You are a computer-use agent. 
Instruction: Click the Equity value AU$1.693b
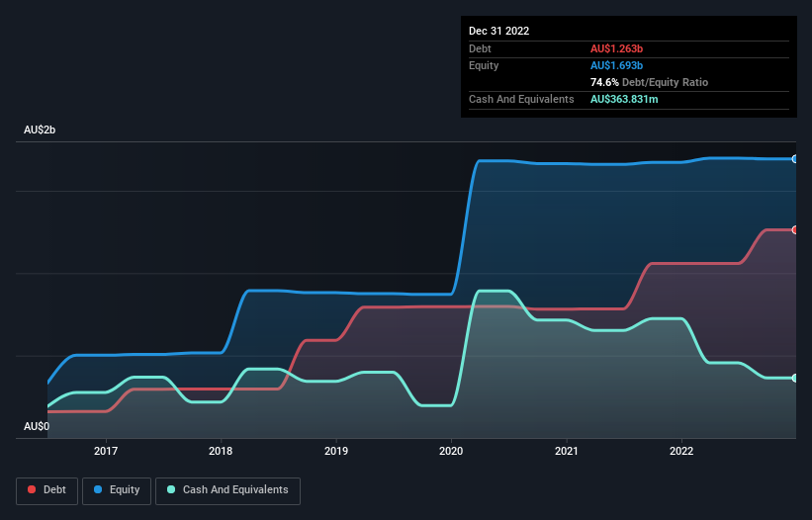pyautogui.click(x=616, y=65)
